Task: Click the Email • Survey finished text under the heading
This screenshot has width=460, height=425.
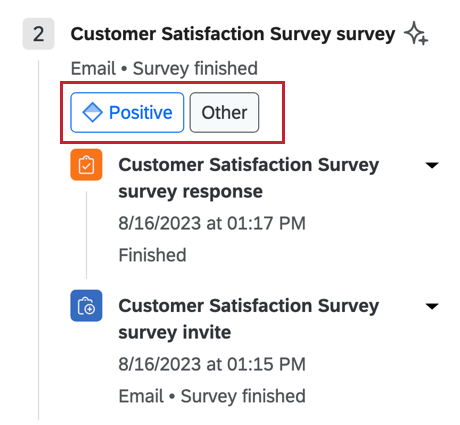Action: tap(164, 69)
